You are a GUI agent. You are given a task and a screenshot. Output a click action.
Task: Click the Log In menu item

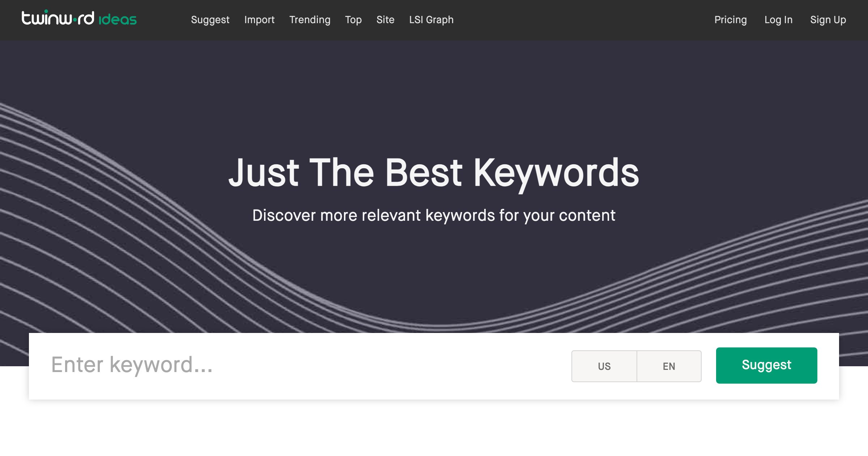point(778,20)
